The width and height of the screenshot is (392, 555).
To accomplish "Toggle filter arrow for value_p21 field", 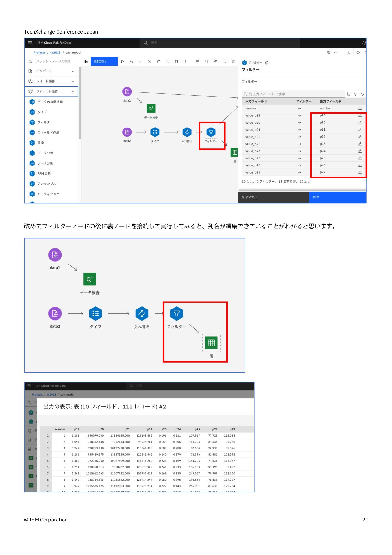I will pos(299,130).
